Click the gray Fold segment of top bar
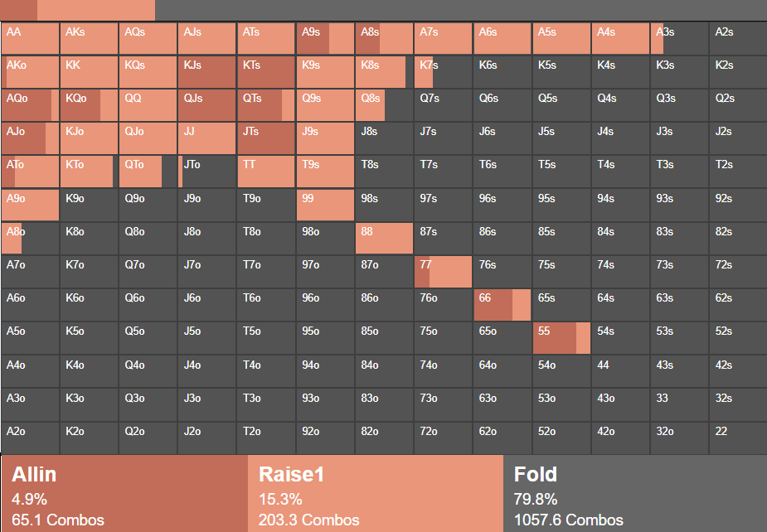This screenshot has width=767, height=532. pyautogui.click(x=460, y=10)
